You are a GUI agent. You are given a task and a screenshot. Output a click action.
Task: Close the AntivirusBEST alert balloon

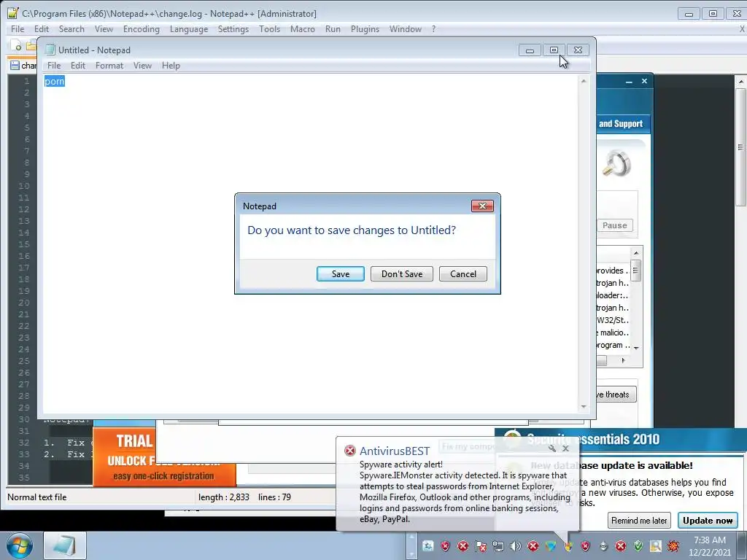(x=565, y=448)
